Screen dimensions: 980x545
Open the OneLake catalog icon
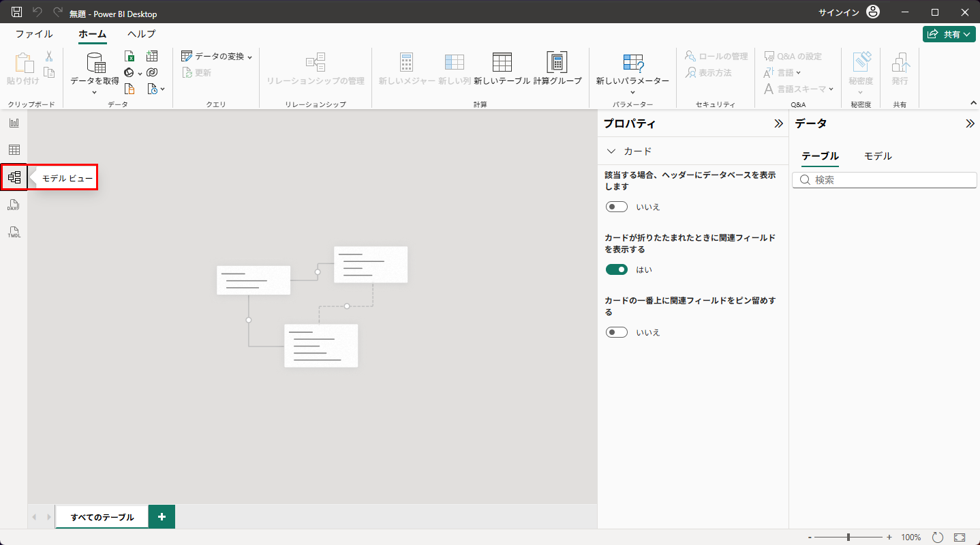click(x=129, y=72)
